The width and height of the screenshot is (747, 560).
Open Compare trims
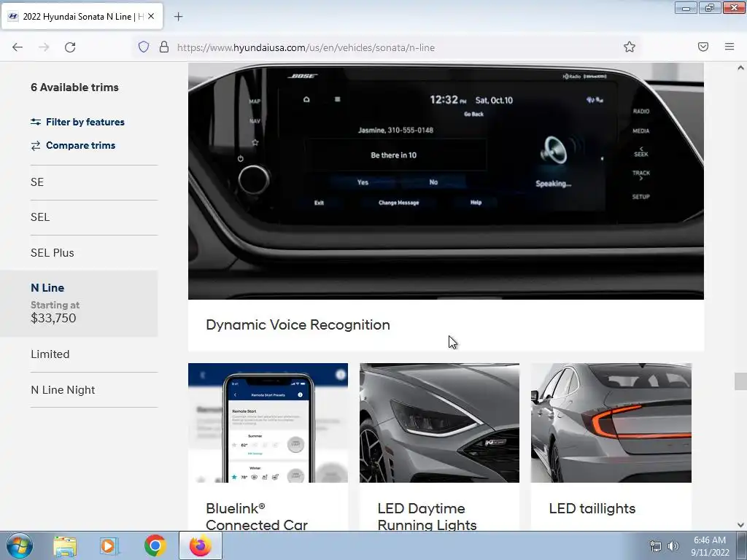tap(80, 145)
